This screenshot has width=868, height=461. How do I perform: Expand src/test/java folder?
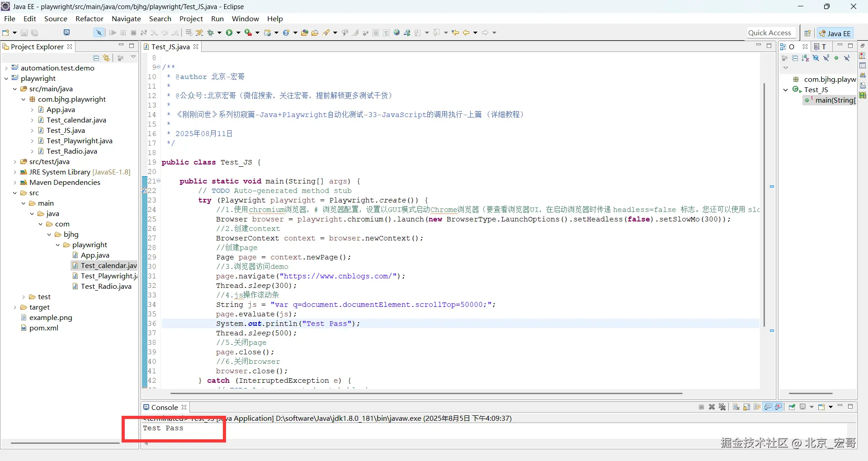click(x=15, y=162)
